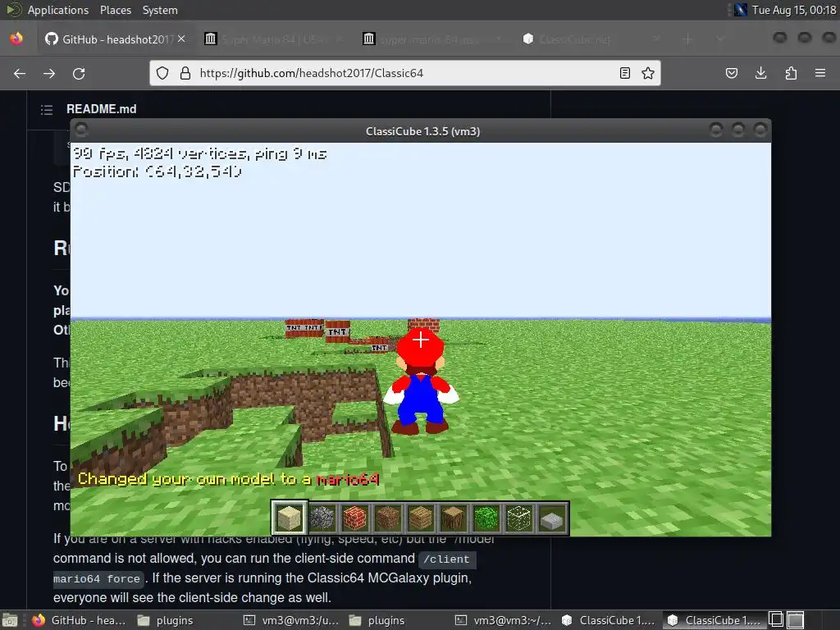Open the tracking protection shield icon
This screenshot has height=630, width=840.
162,73
